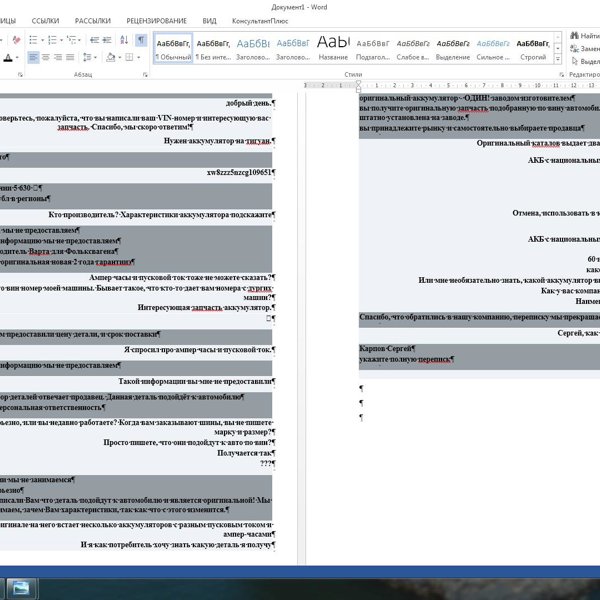Align text to the left
The image size is (600, 600).
33,57
